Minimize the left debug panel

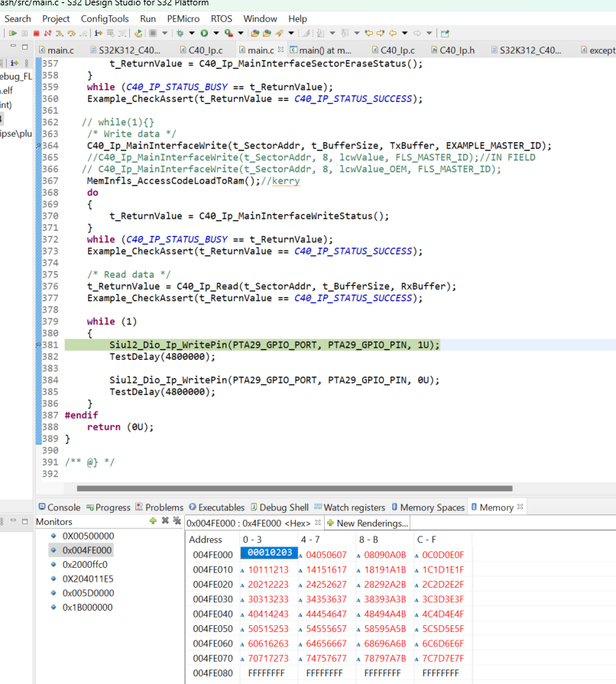coord(13,46)
